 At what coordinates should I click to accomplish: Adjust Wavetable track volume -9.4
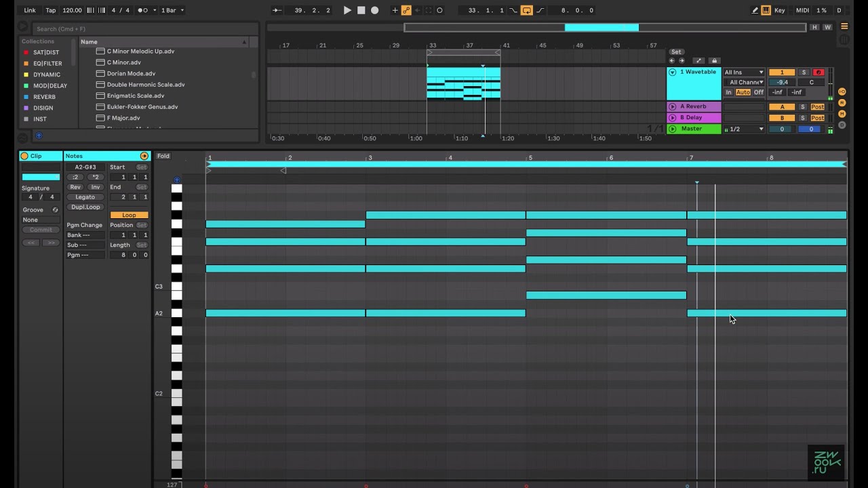click(x=782, y=82)
